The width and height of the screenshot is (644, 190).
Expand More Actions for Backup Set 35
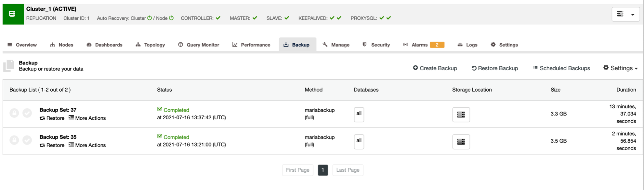(87, 145)
